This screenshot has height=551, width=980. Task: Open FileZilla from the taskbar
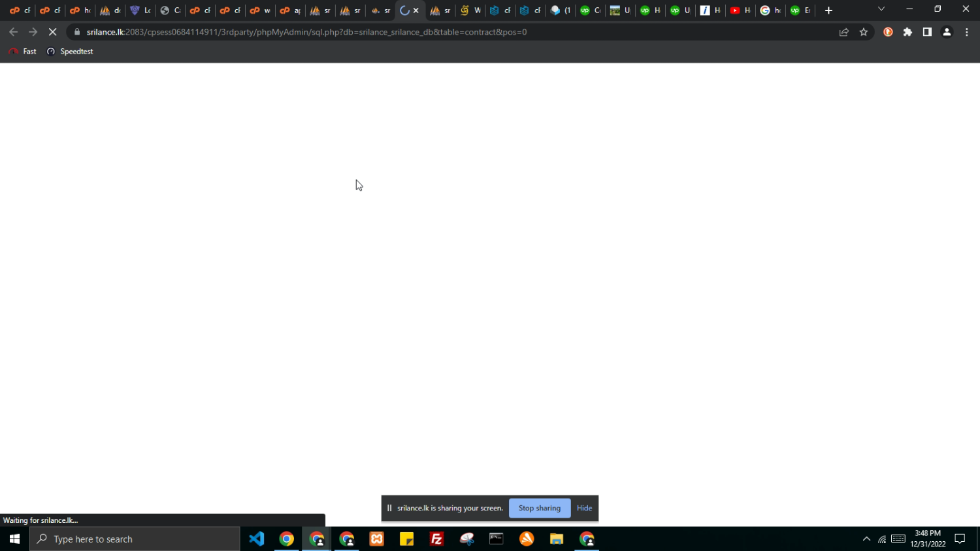(437, 539)
